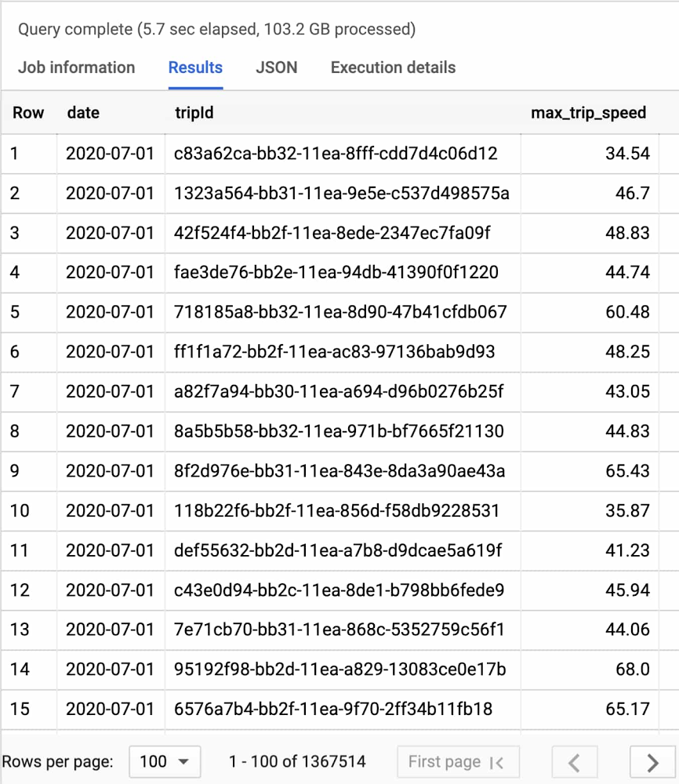Click max speed value 43.05
Image resolution: width=679 pixels, height=784 pixels.
click(x=627, y=391)
